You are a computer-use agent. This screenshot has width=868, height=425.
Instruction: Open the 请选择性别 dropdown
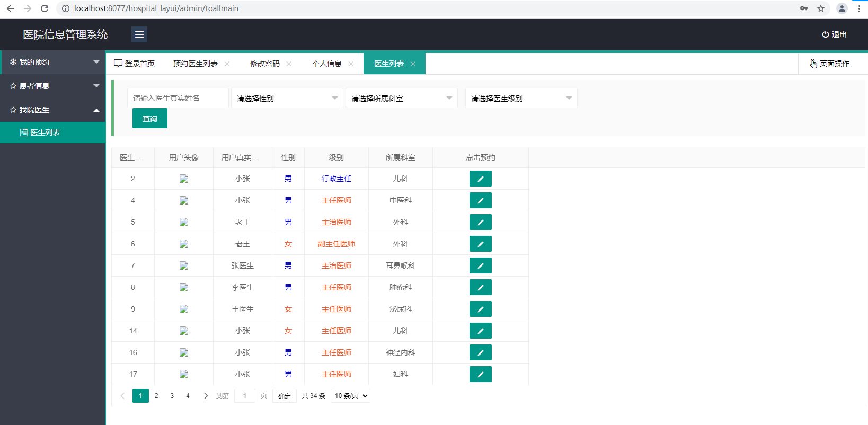287,98
